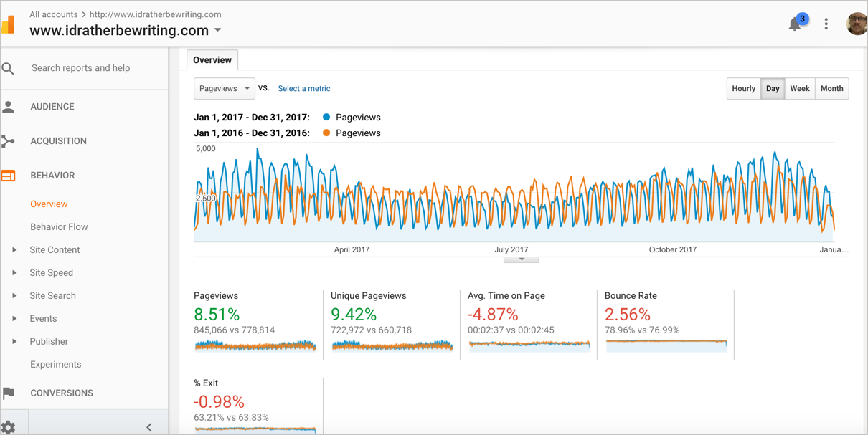Image resolution: width=868 pixels, height=435 pixels.
Task: Click the 78.96% vs 76.99% value
Action: [642, 330]
